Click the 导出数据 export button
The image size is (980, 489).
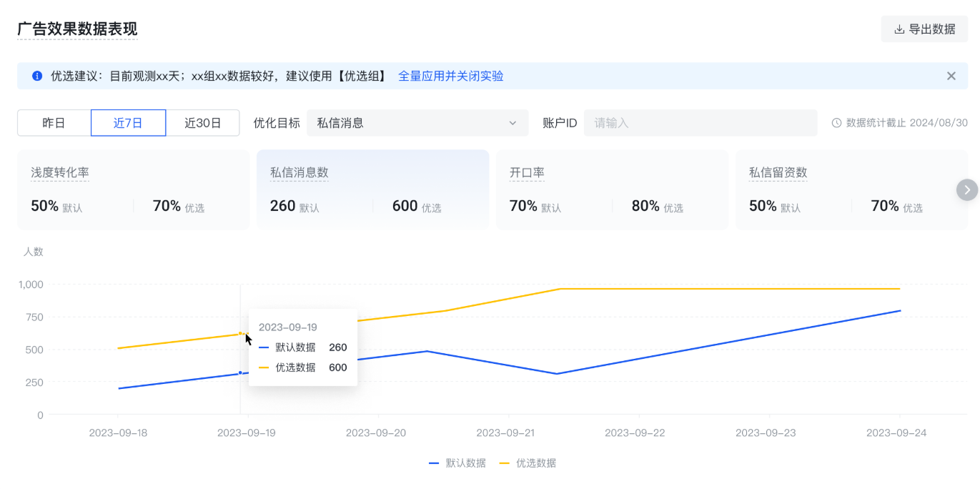point(924,29)
